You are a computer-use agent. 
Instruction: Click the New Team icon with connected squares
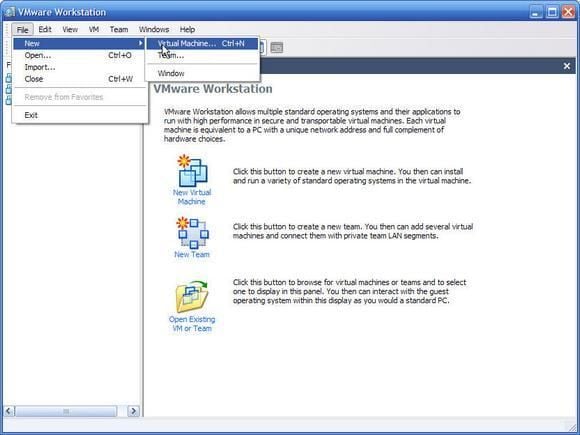(192, 233)
